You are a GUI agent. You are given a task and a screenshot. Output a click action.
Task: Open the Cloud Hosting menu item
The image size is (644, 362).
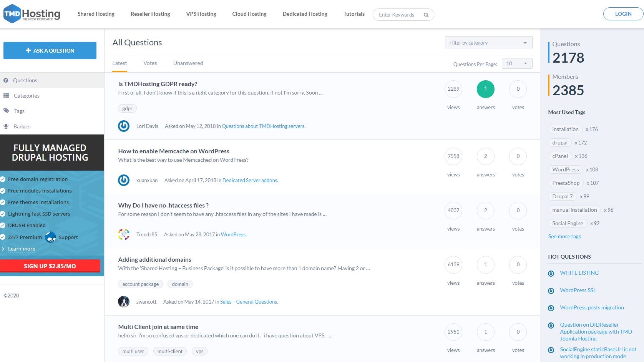(x=249, y=14)
